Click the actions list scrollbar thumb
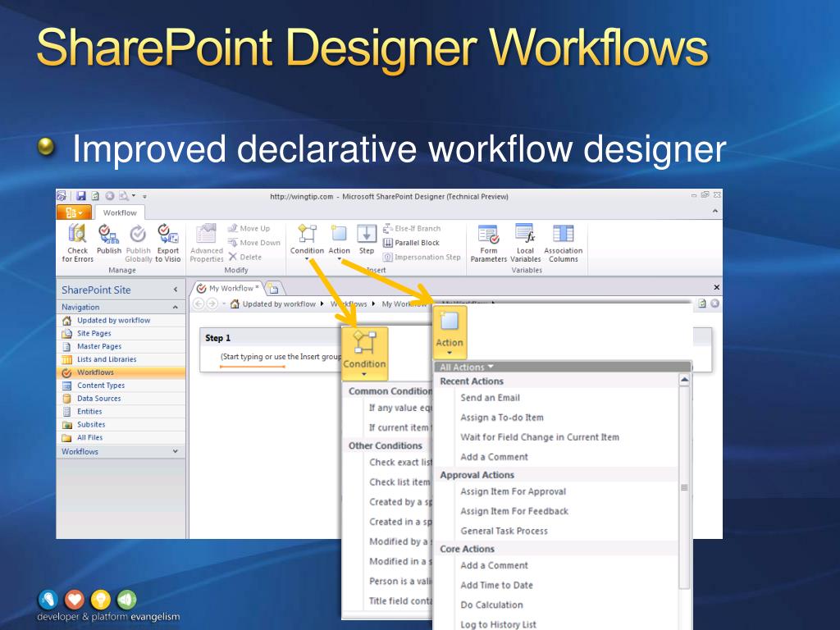840x630 pixels. coord(684,487)
